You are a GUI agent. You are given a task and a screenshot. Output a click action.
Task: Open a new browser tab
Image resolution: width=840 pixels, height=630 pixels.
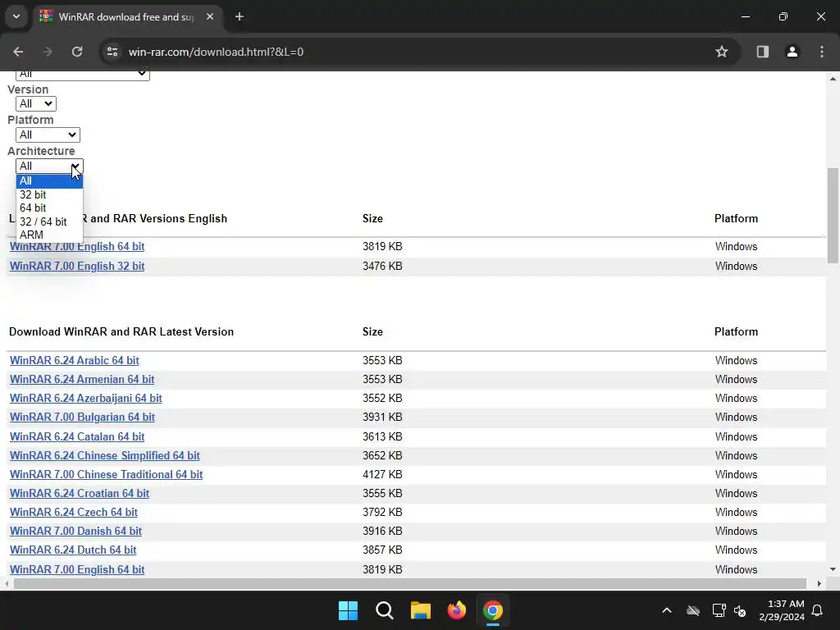240,17
